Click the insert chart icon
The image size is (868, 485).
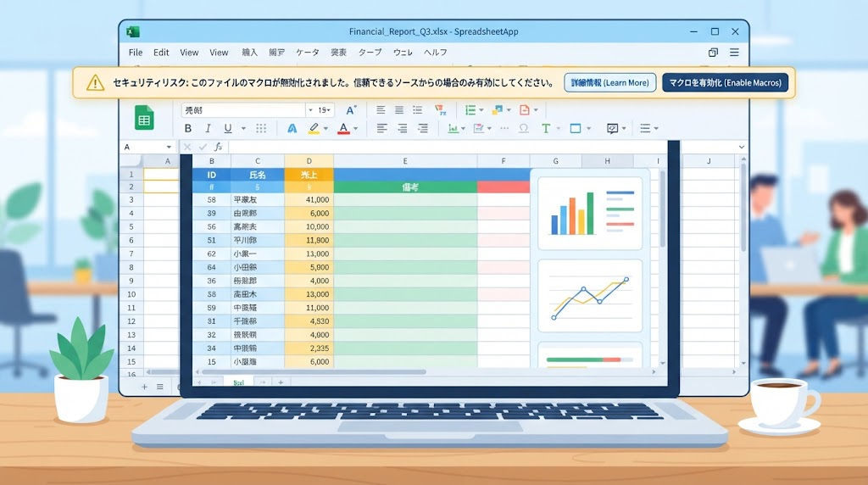pyautogui.click(x=453, y=128)
